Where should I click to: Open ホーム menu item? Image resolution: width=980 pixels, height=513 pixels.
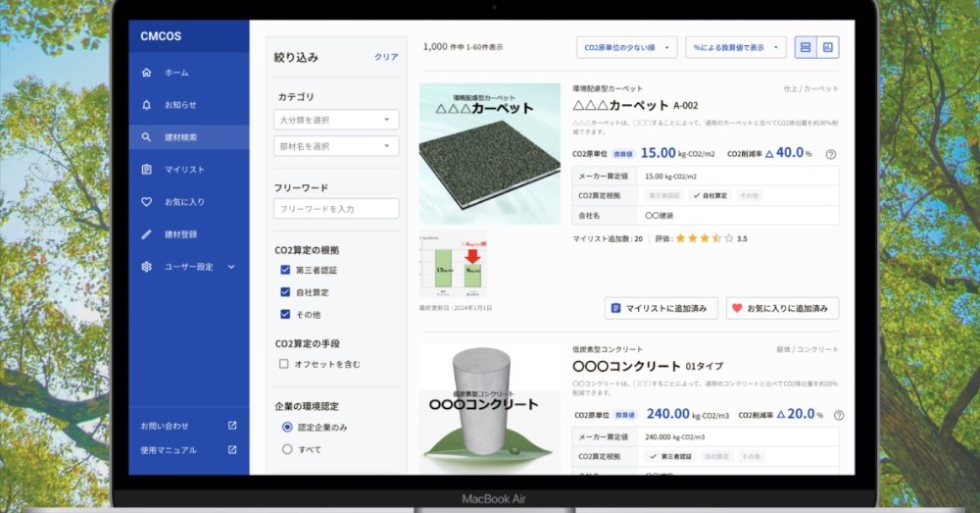click(189, 73)
